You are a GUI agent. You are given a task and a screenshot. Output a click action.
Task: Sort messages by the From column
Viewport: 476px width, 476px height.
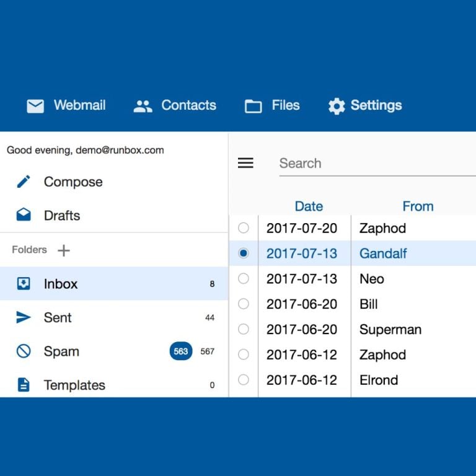(418, 206)
